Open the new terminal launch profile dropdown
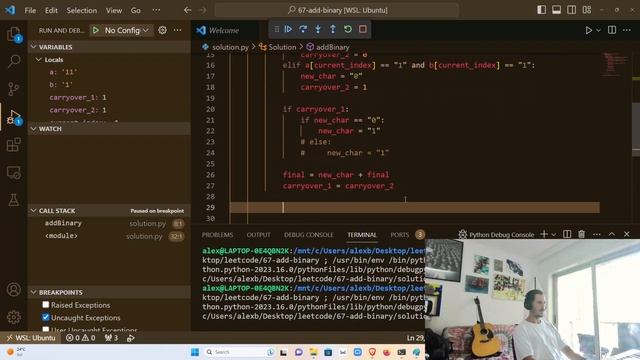 click(553, 234)
